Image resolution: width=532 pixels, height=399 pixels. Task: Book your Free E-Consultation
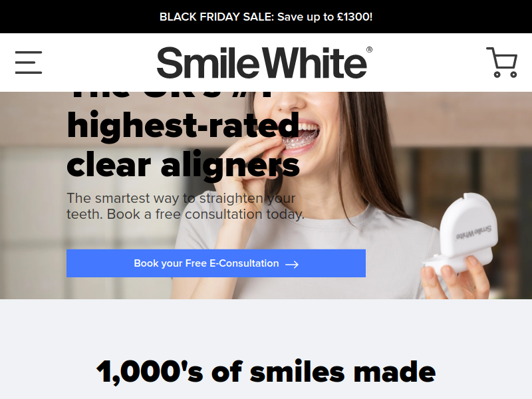coord(216,263)
